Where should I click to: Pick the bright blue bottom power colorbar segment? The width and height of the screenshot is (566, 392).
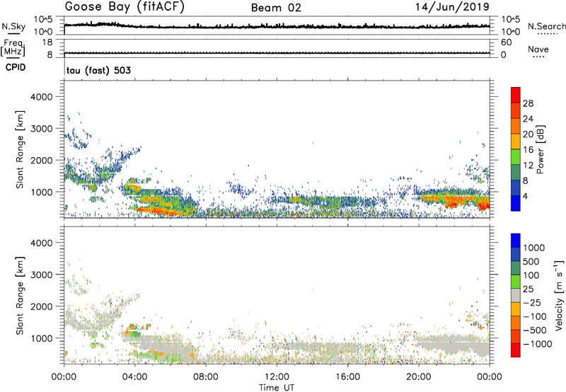516,204
